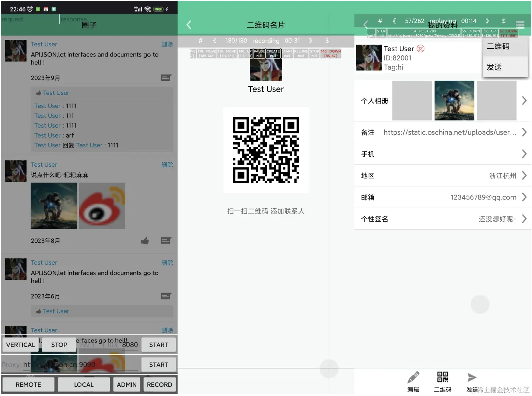This screenshot has height=396, width=532.
Task: Open the 备注 row chevron
Action: click(x=524, y=132)
